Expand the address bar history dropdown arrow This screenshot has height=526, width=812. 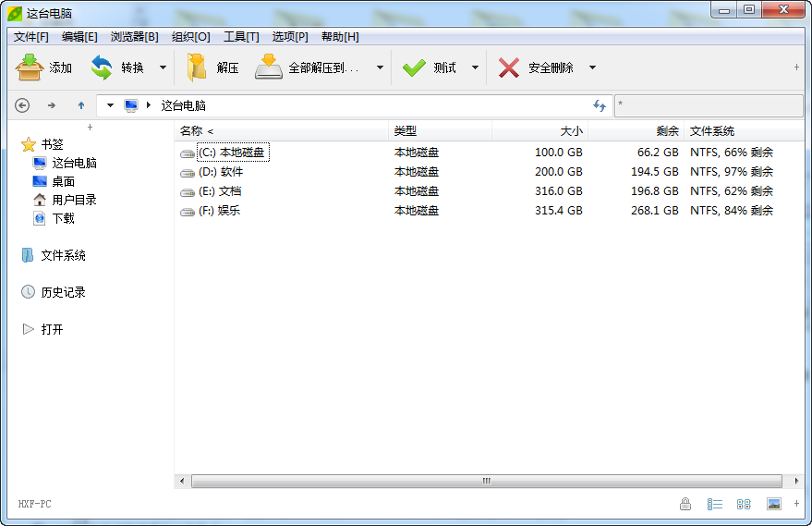coord(110,105)
